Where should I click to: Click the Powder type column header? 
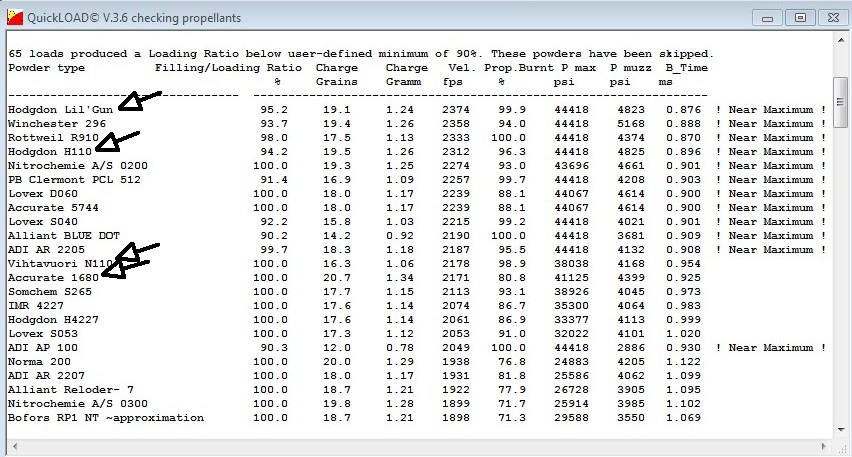coord(47,68)
